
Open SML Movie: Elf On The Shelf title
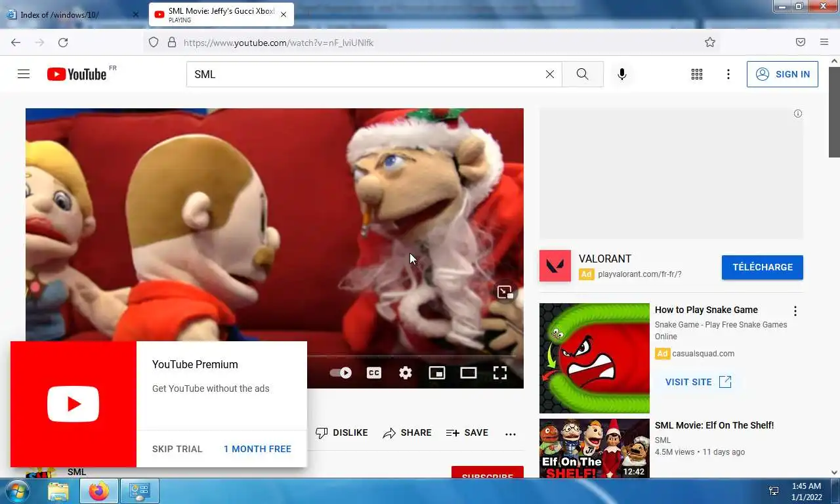714,425
